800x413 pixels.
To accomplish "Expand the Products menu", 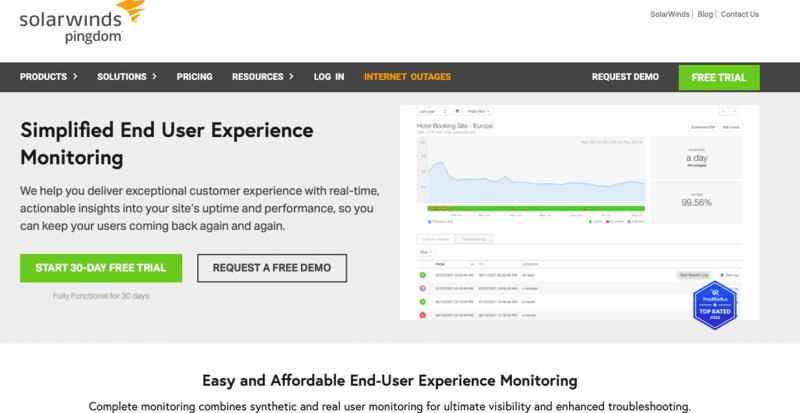I will (x=48, y=77).
